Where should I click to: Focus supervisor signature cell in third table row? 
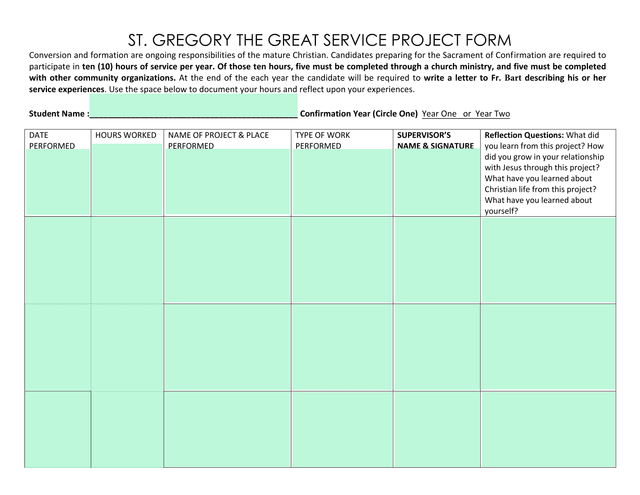click(x=437, y=347)
